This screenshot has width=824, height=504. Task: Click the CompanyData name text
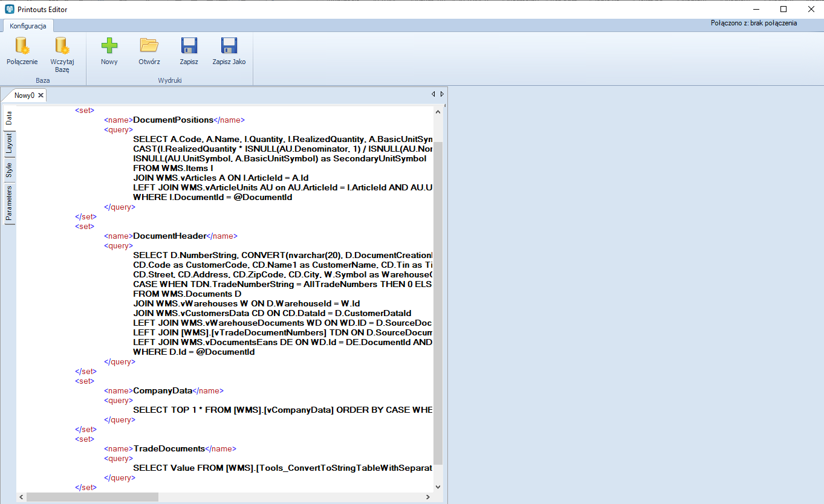(163, 390)
